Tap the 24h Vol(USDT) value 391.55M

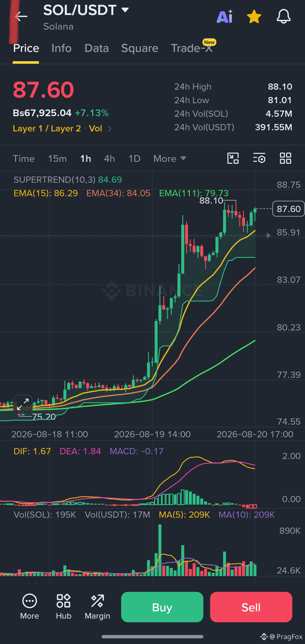coord(273,127)
